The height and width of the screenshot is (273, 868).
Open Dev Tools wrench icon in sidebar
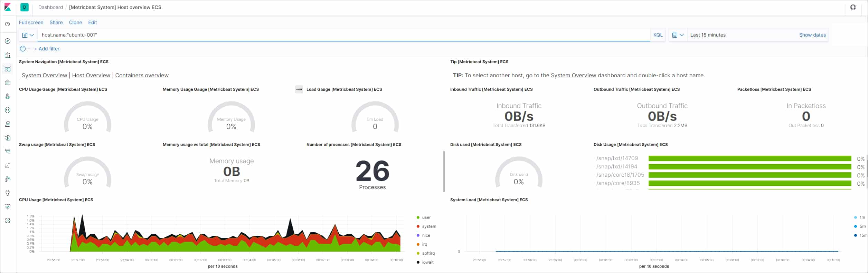[x=8, y=193]
